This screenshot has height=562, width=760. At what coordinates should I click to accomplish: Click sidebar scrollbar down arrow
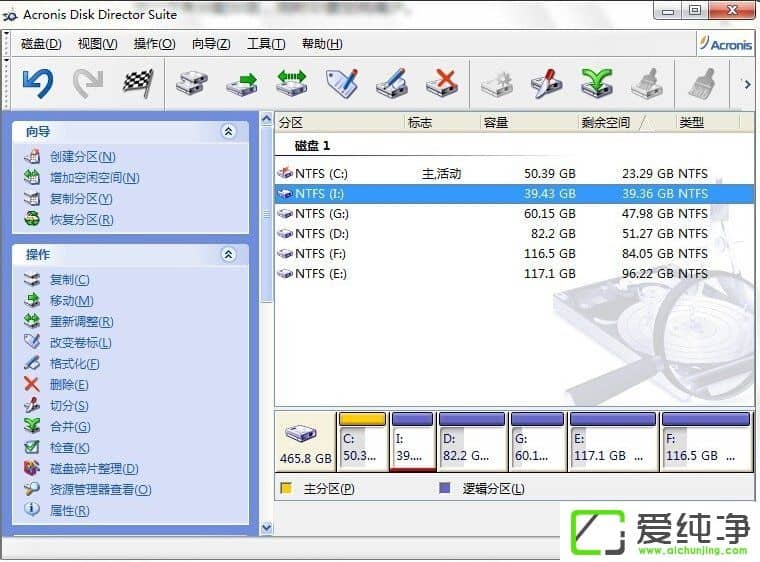click(x=266, y=528)
